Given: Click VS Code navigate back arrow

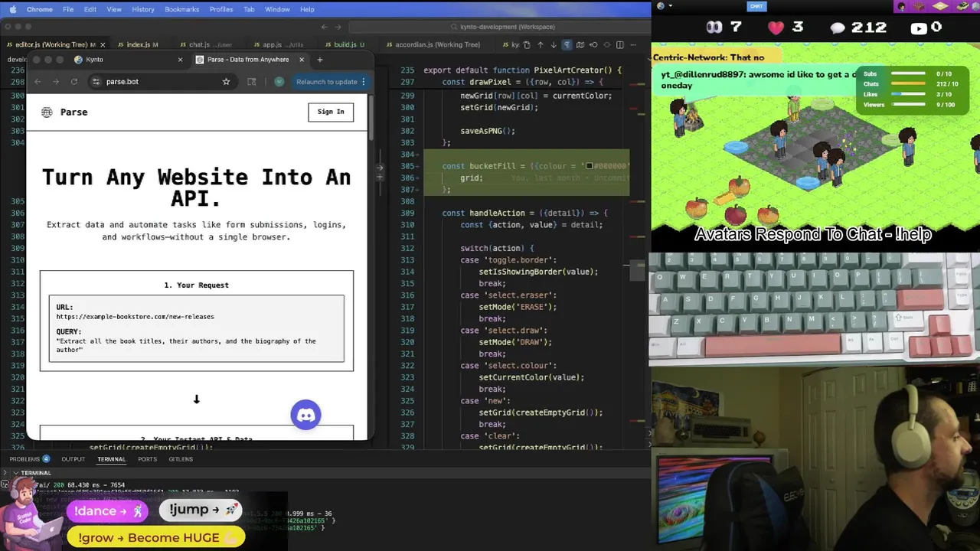Looking at the screenshot, I should click(324, 27).
